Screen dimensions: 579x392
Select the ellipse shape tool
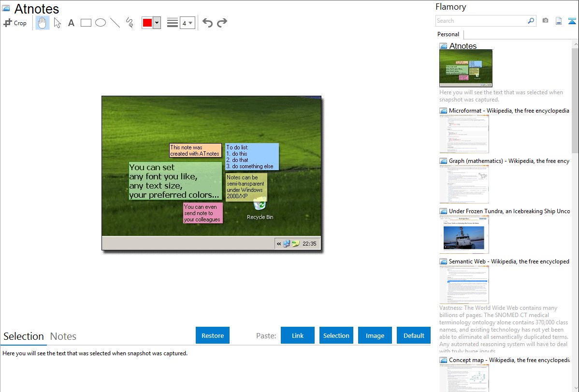tap(101, 23)
